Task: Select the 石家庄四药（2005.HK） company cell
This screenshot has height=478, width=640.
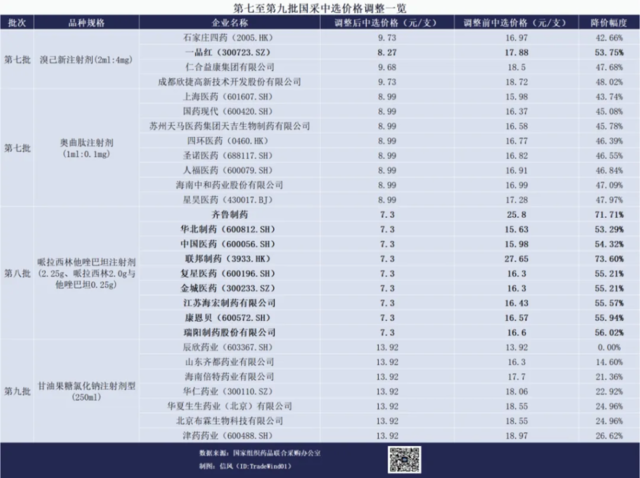Action: coord(229,38)
